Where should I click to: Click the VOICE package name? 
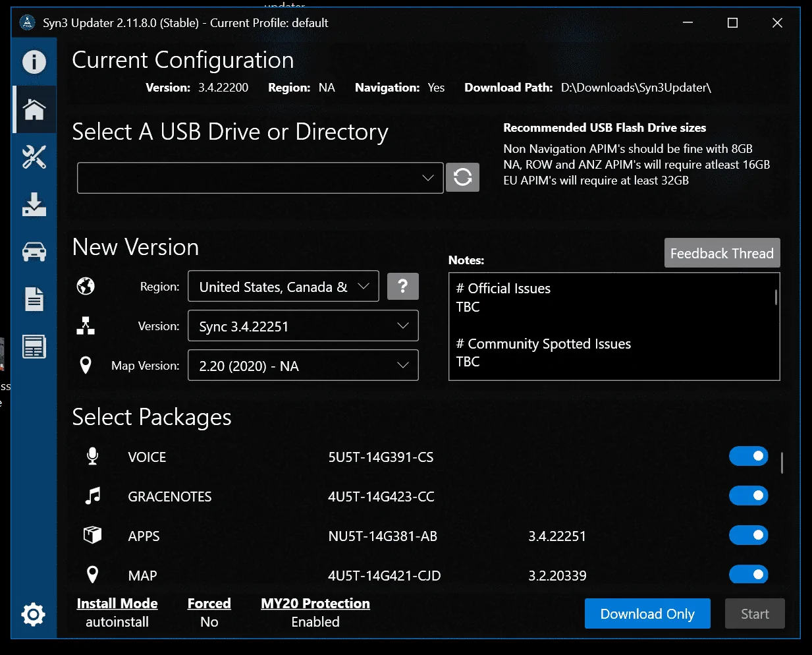point(147,457)
